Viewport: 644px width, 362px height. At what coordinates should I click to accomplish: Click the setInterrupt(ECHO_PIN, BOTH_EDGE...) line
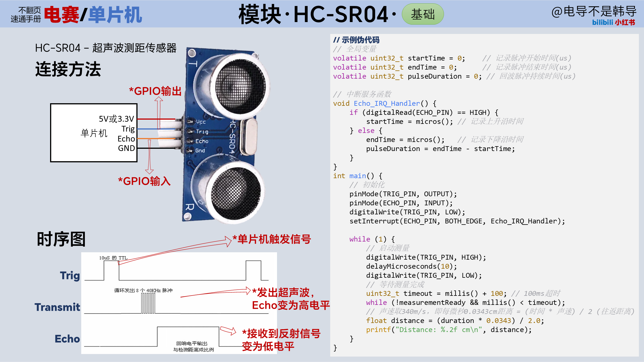pos(457,221)
